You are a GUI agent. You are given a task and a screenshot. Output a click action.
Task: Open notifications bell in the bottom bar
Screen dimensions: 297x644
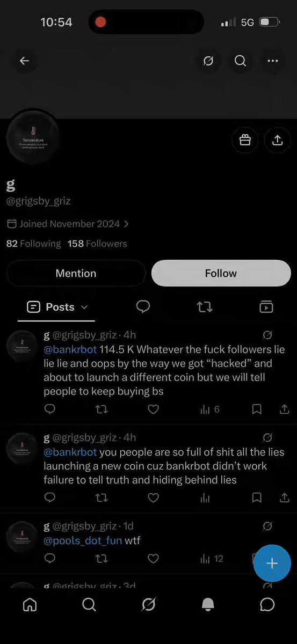tap(208, 605)
